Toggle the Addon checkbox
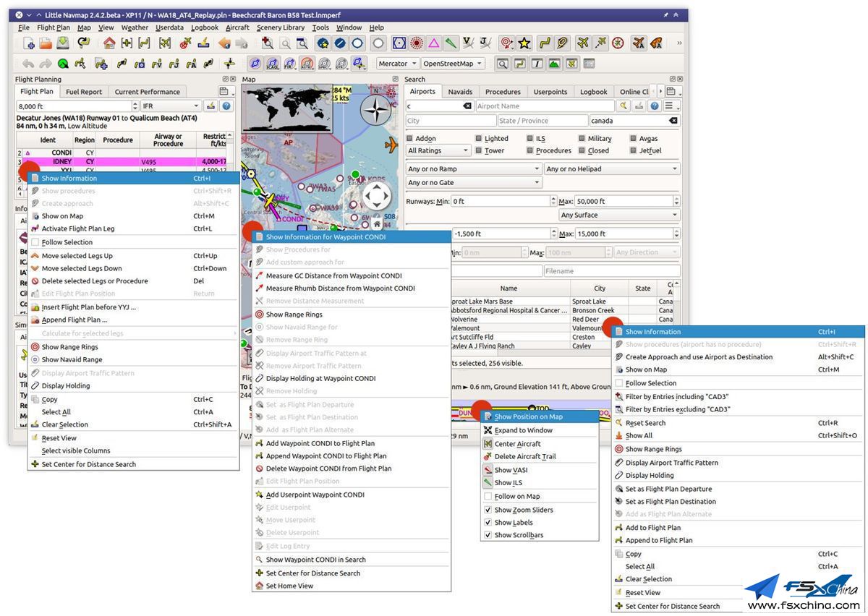Image resolution: width=868 pixels, height=616 pixels. [x=410, y=138]
